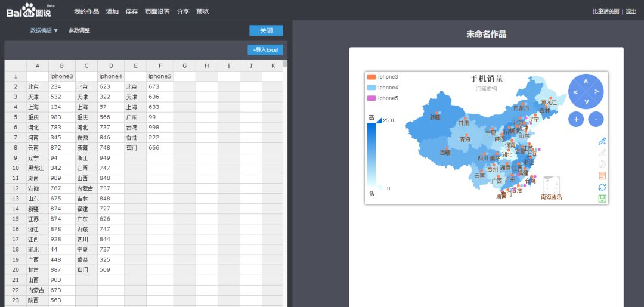
Task: Click 预览 in the top menu
Action: (203, 11)
